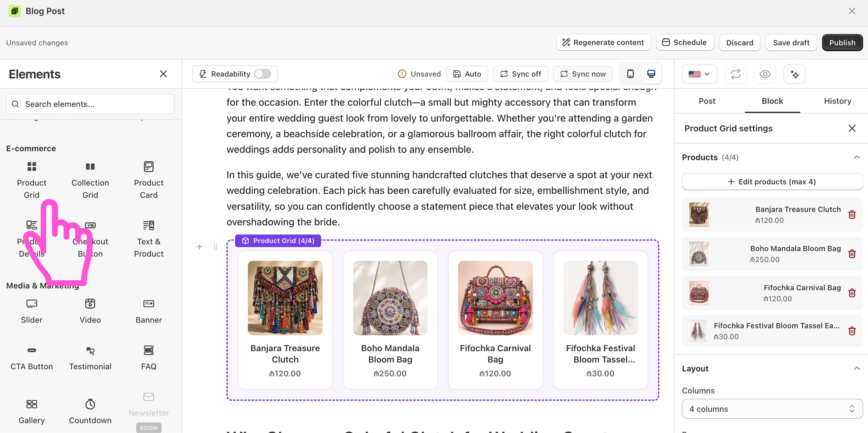
Task: Toggle the preview eye icon
Action: point(765,74)
